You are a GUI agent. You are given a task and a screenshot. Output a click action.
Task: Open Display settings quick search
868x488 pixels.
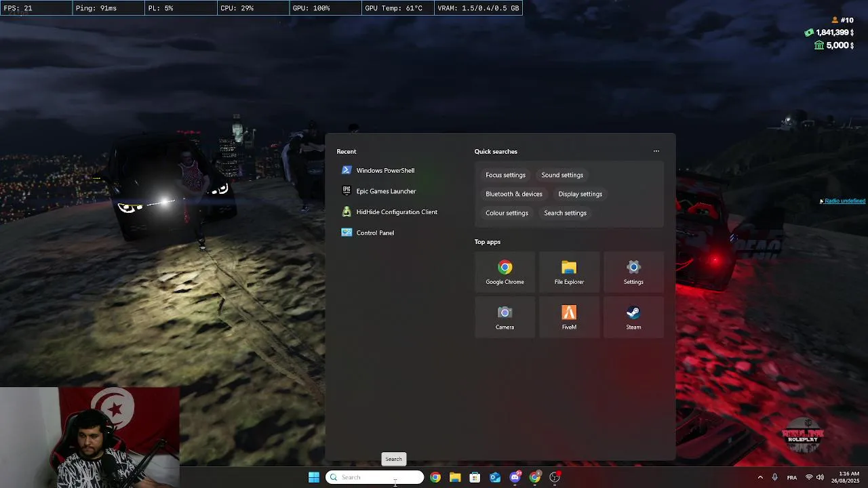580,194
